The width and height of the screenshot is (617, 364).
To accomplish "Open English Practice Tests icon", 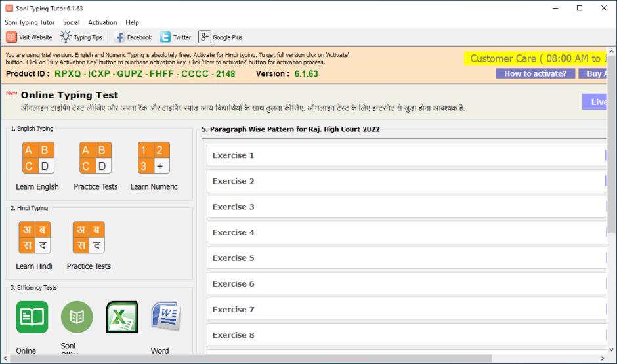I will point(95,158).
